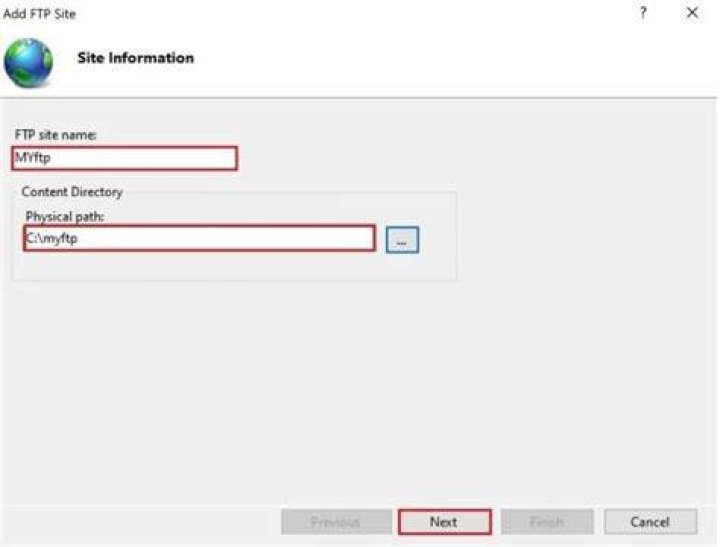The height and width of the screenshot is (547, 720).
Task: Click the Cancel button
Action: (650, 522)
